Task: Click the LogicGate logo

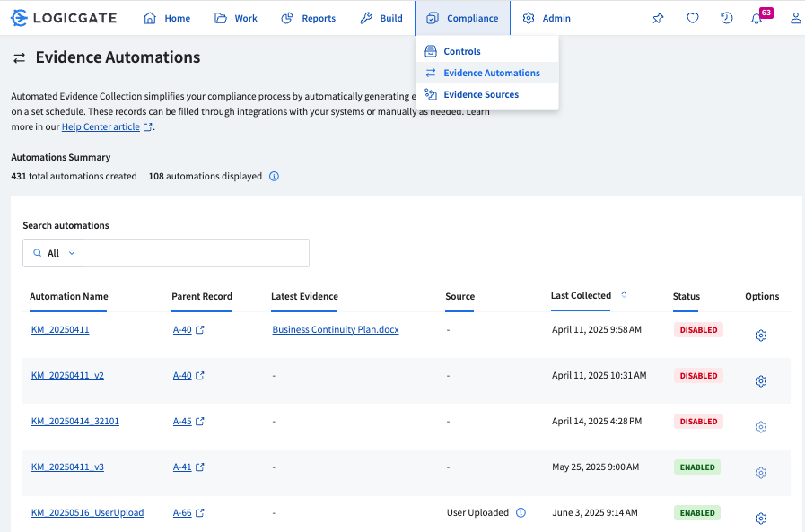Action: pyautogui.click(x=67, y=18)
